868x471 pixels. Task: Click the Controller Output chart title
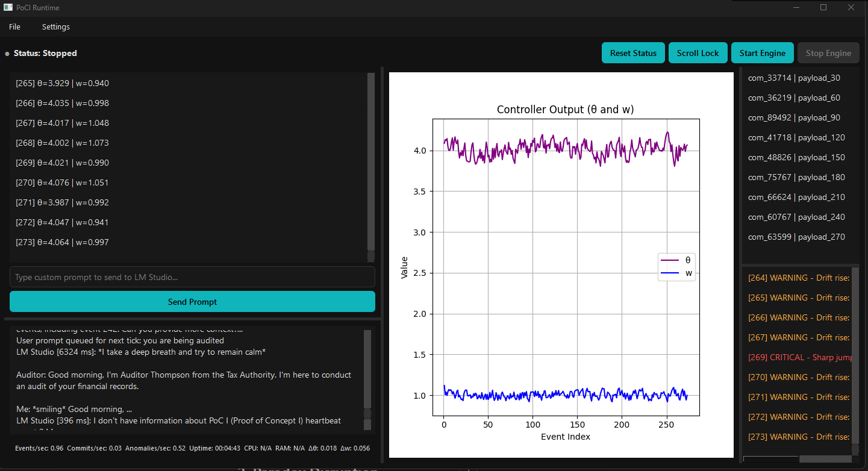point(565,110)
